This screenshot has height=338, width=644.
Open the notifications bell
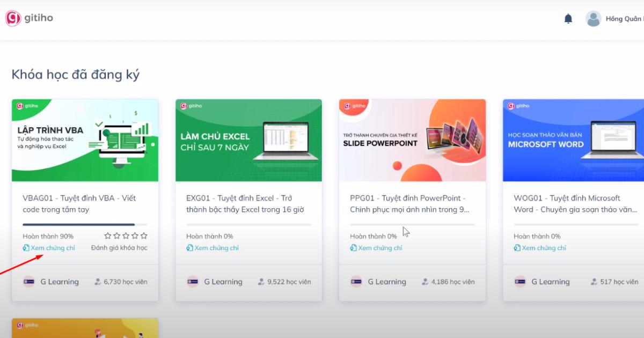[568, 19]
